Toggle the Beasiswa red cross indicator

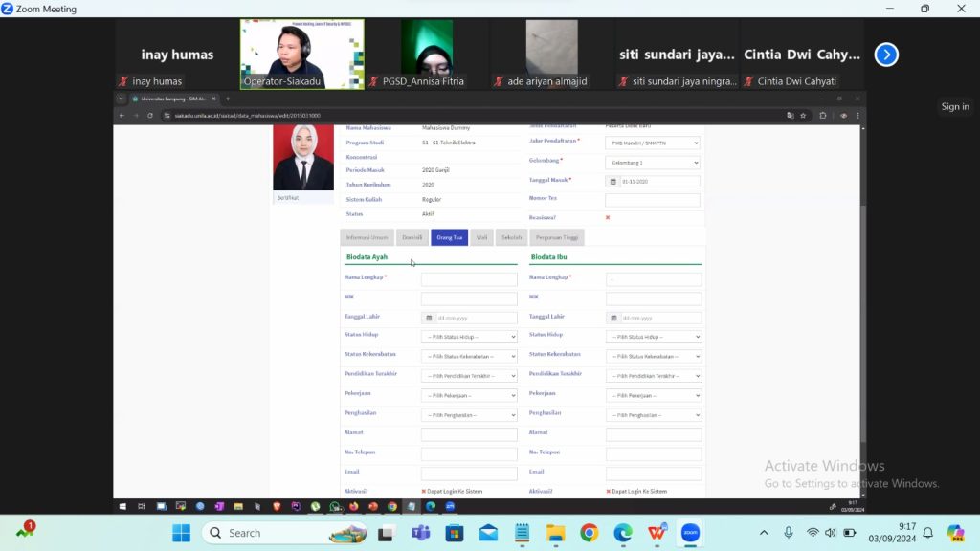[x=608, y=218]
